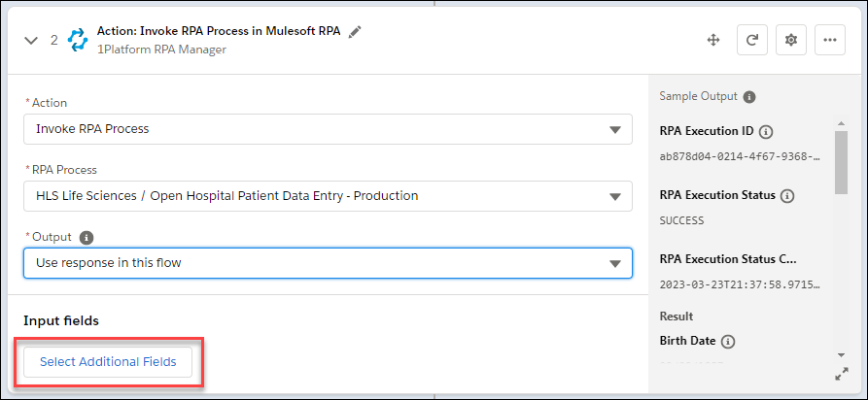Click the MuleSoft RPA connector icon
Screen dimensions: 868x400
(x=77, y=40)
